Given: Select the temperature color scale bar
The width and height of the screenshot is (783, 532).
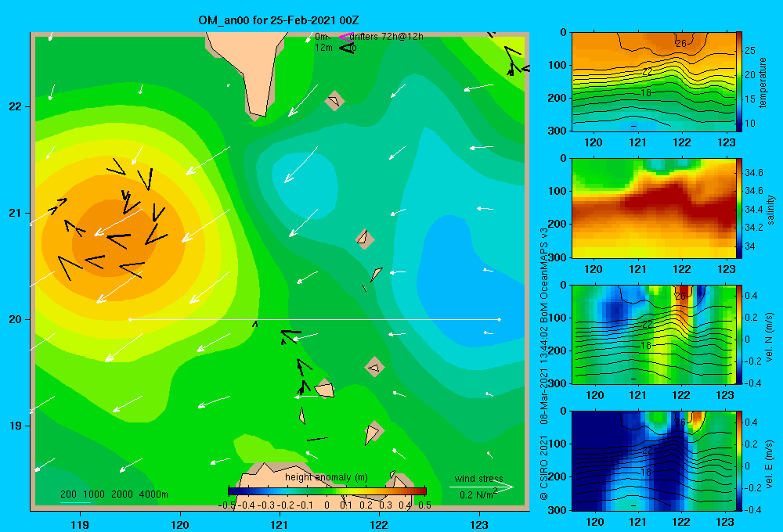Looking at the screenshot, I should (739, 82).
